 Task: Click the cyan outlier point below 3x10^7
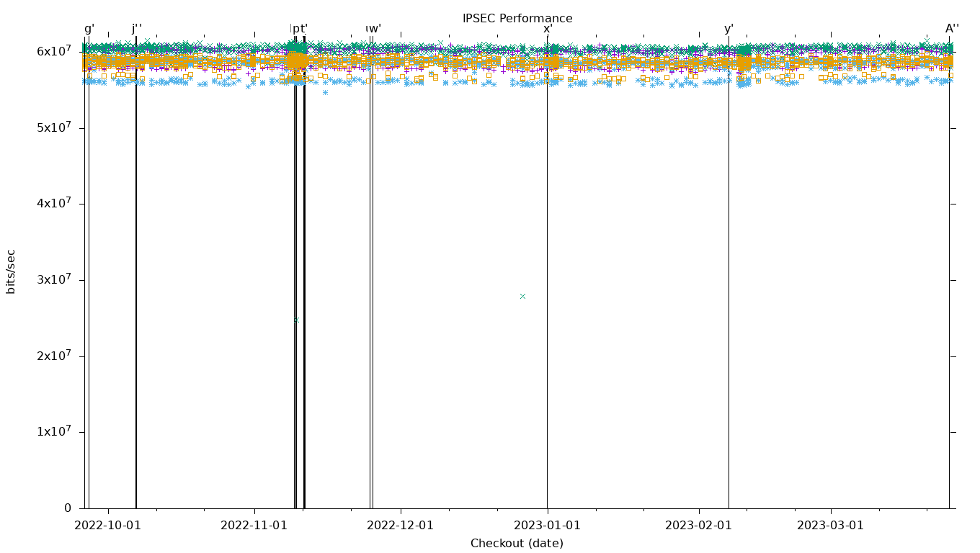pos(522,296)
